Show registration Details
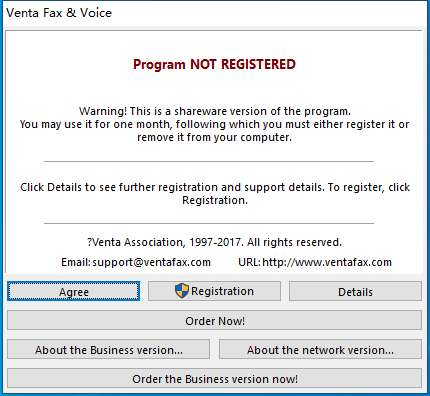Screen dimensions: 430x396 (355, 291)
